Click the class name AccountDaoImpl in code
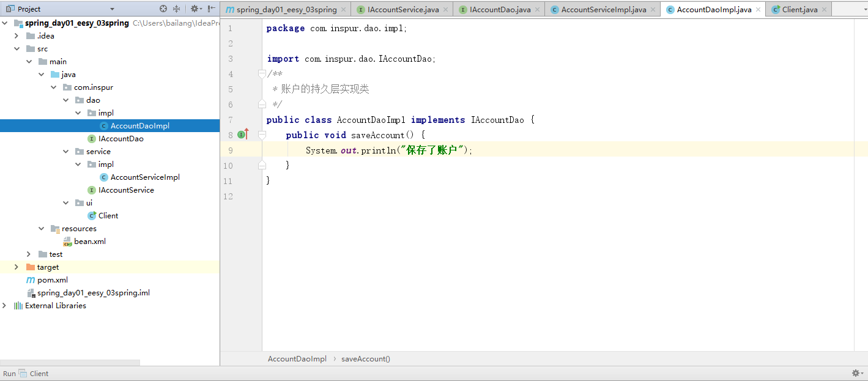 click(x=371, y=120)
